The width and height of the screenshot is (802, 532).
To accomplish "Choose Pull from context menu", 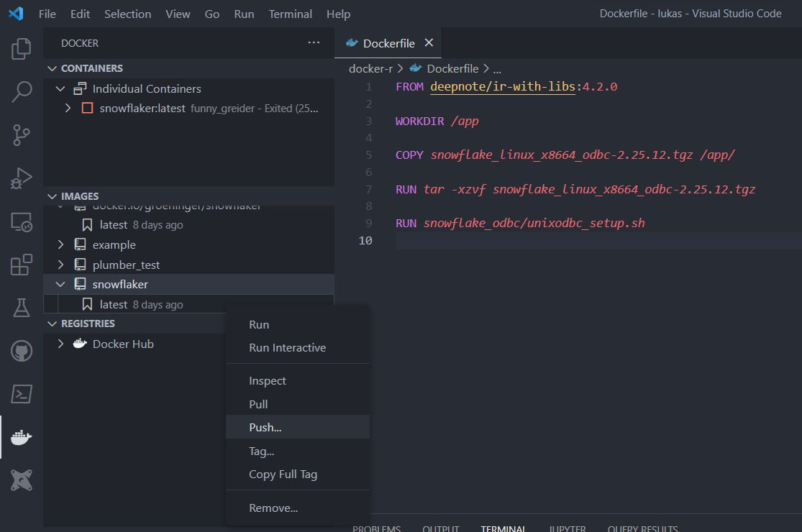I will pyautogui.click(x=298, y=404).
